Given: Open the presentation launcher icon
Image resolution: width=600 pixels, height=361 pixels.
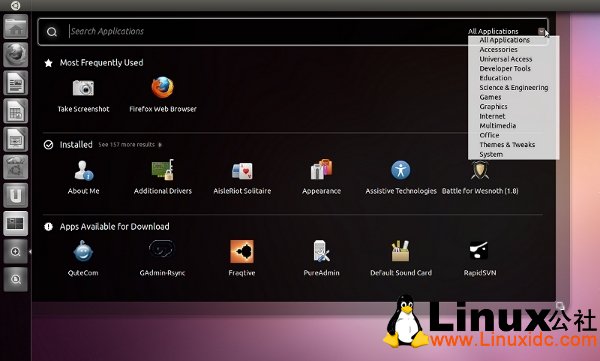Looking at the screenshot, I should (16, 139).
